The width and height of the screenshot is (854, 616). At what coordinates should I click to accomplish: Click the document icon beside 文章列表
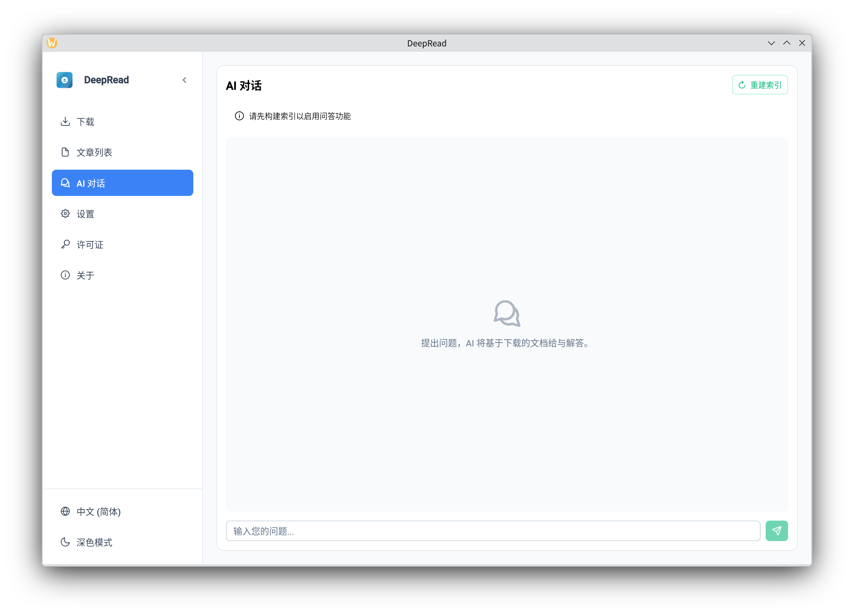[x=65, y=152]
